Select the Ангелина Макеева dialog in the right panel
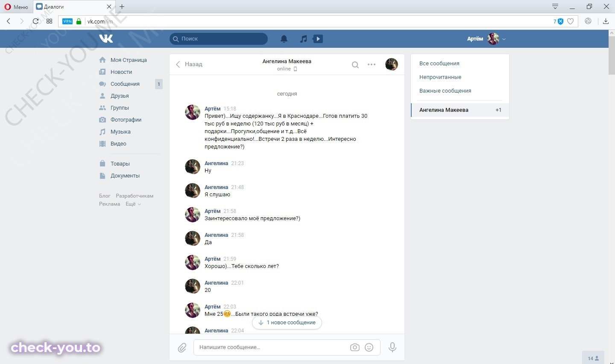The height and width of the screenshot is (364, 615). 460,110
